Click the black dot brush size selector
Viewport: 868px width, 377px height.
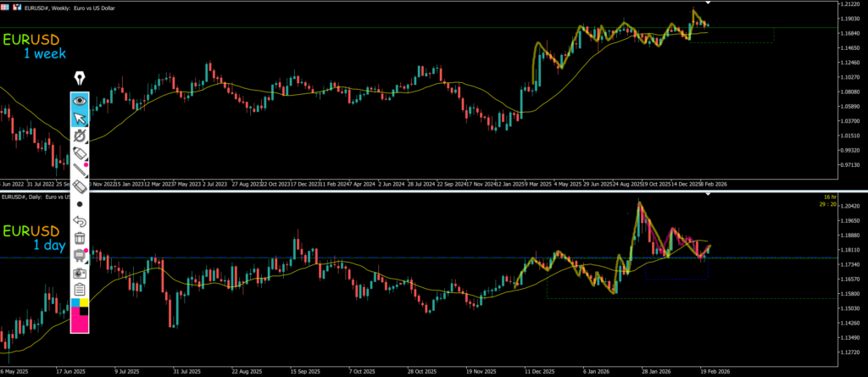80,204
